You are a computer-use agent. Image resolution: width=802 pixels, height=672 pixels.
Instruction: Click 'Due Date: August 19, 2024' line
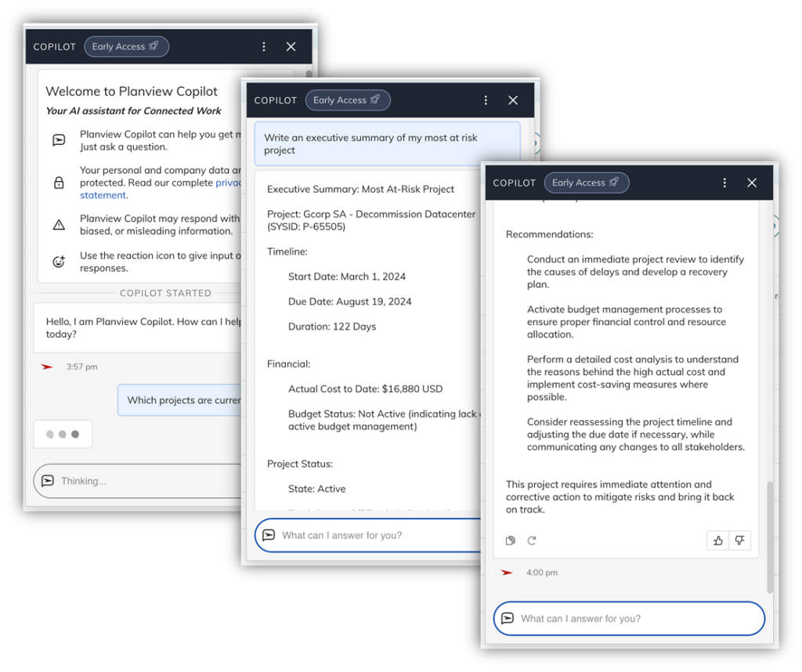tap(350, 302)
